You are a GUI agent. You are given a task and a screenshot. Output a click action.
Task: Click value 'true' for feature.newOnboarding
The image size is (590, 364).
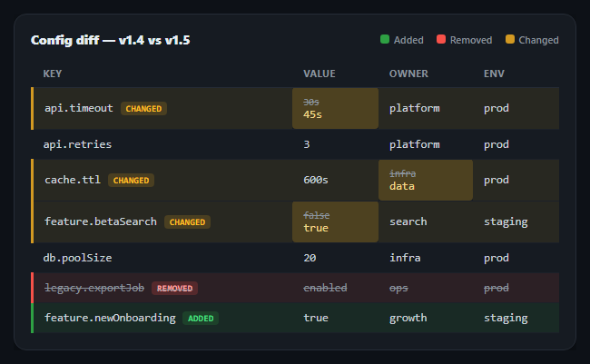click(316, 318)
